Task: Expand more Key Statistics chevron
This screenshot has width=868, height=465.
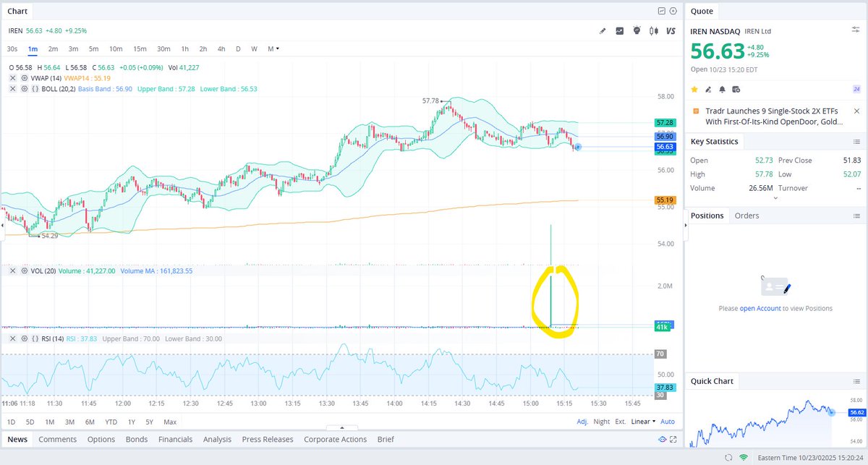Action: (775, 197)
